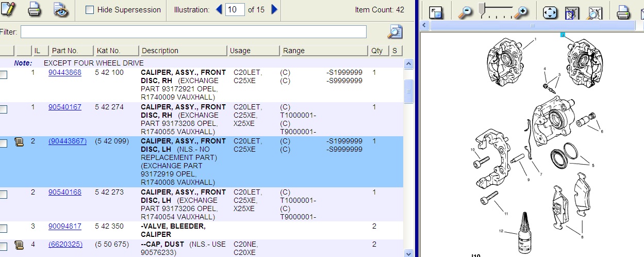644x257 pixels.
Task: Go to the next illustration
Action: click(274, 9)
